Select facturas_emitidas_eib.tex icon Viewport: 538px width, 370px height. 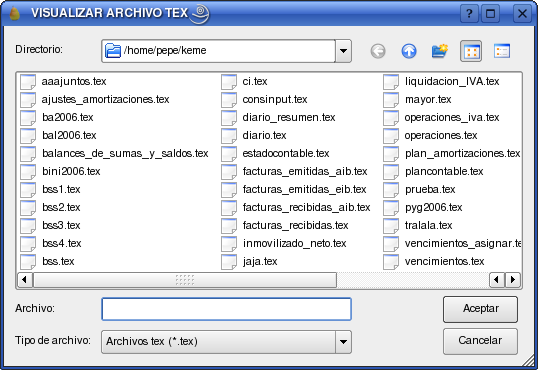(x=229, y=189)
